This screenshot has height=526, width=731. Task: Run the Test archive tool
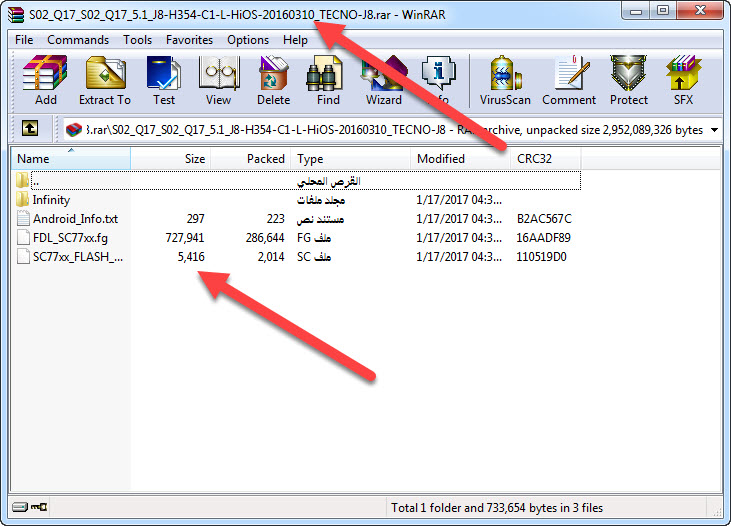pyautogui.click(x=164, y=80)
